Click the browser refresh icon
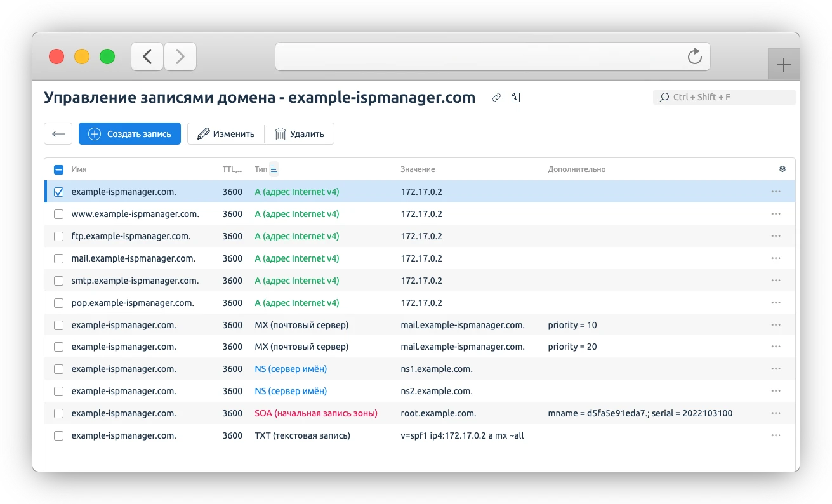Image resolution: width=832 pixels, height=504 pixels. click(x=695, y=56)
